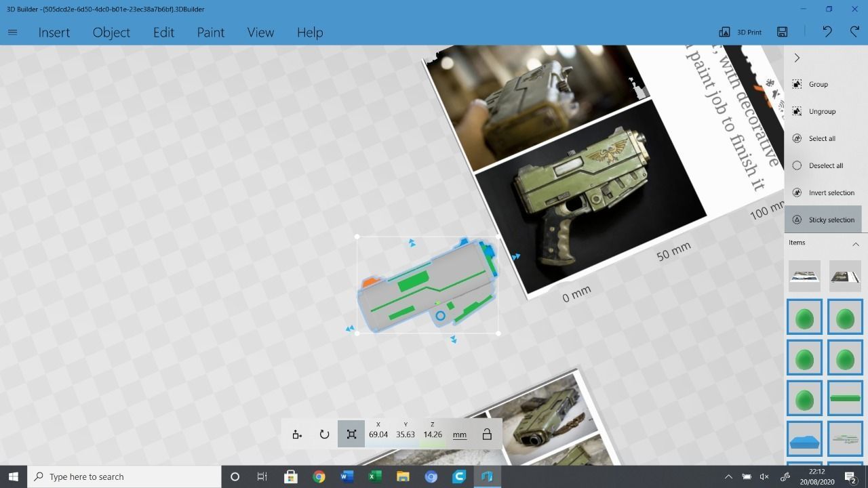Select the second reference image item with the dark photo
This screenshot has width=868, height=488.
[x=845, y=276]
